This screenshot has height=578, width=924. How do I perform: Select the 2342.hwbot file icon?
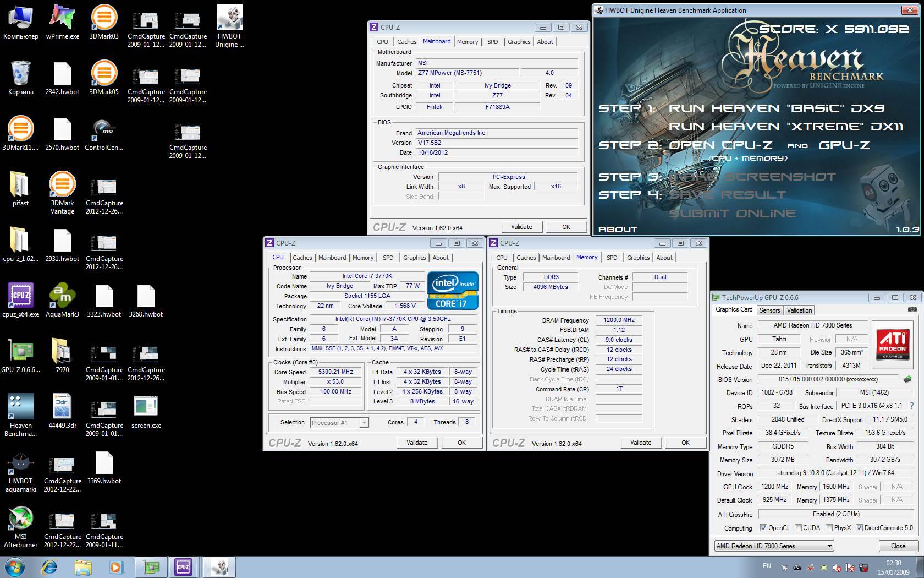click(x=62, y=78)
